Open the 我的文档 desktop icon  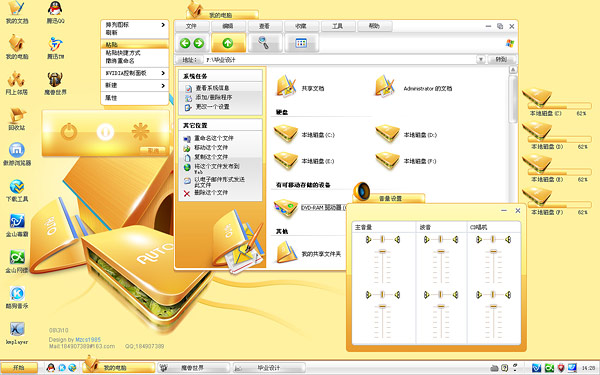pyautogui.click(x=16, y=11)
